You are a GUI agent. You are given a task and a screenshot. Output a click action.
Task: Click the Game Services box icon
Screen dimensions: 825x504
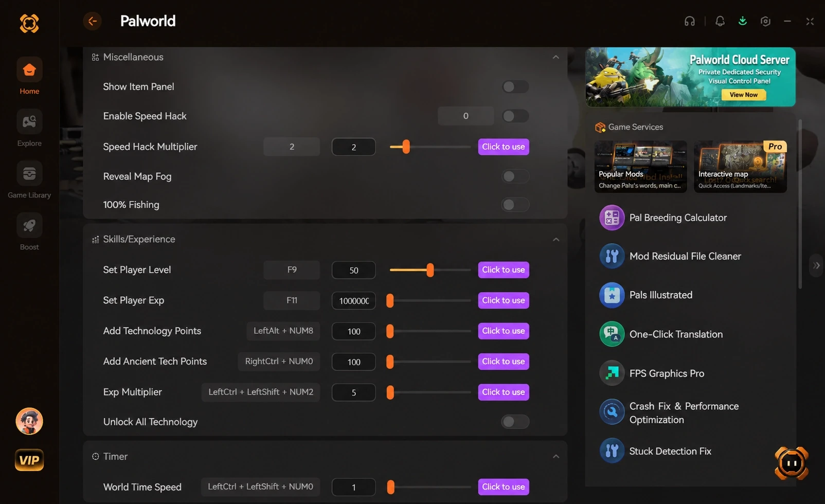pos(600,127)
